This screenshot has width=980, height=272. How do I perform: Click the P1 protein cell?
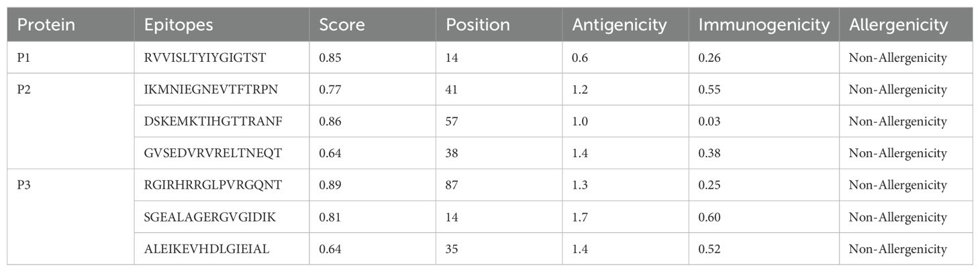point(24,58)
